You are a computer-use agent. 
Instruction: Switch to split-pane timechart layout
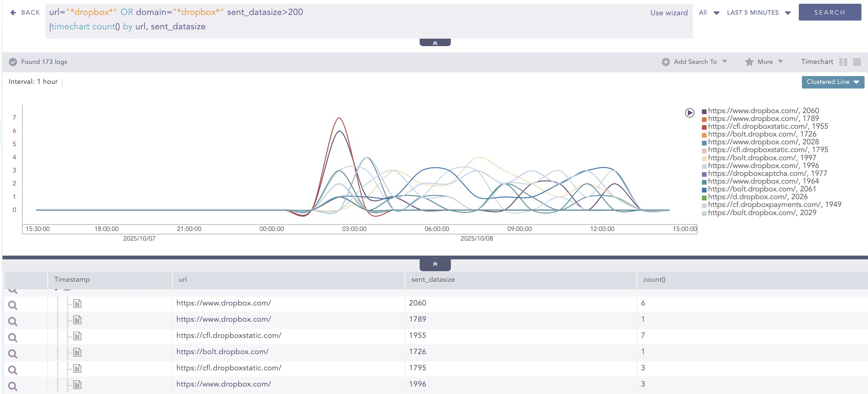point(843,62)
